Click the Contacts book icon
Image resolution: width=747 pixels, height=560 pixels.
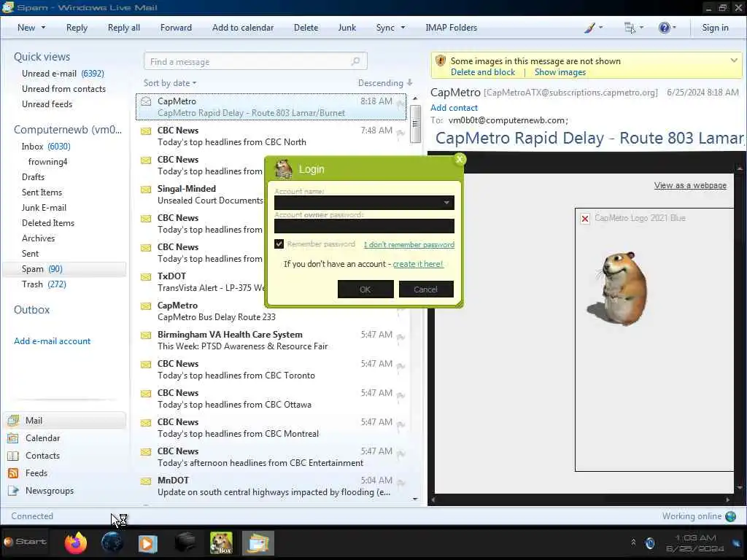[x=13, y=456]
